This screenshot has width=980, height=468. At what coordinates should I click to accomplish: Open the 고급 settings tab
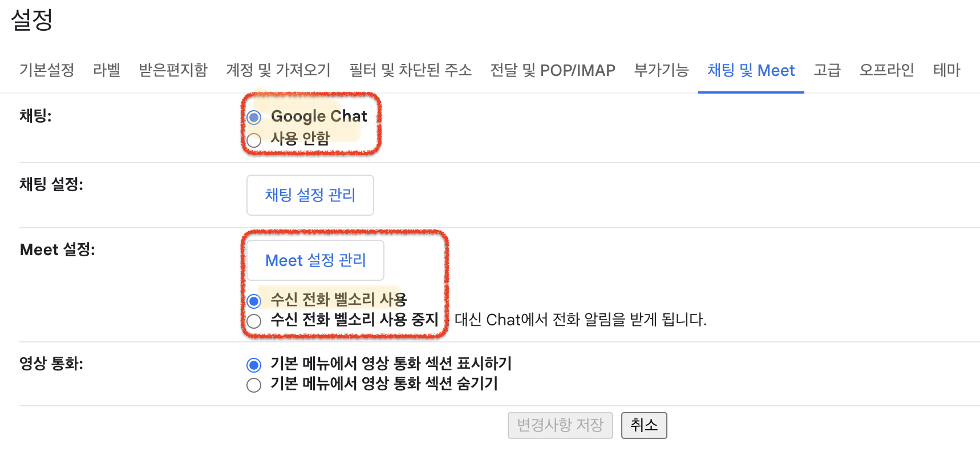point(827,70)
